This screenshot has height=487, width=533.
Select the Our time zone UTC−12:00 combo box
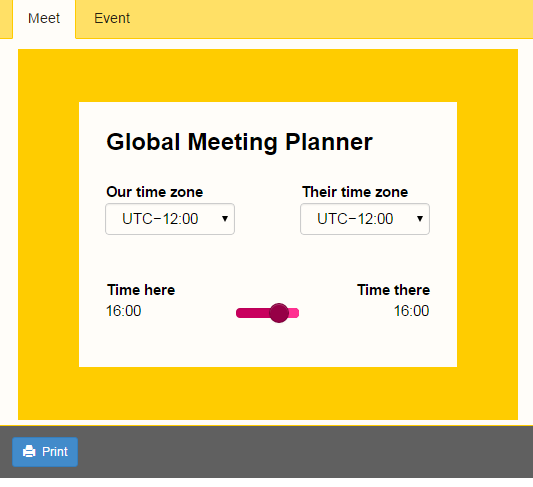click(170, 219)
